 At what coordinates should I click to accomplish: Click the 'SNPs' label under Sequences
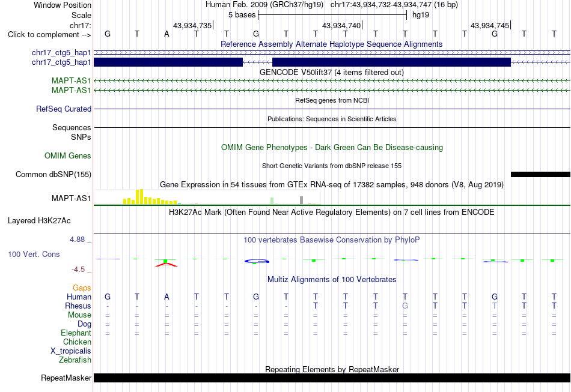tap(81, 137)
